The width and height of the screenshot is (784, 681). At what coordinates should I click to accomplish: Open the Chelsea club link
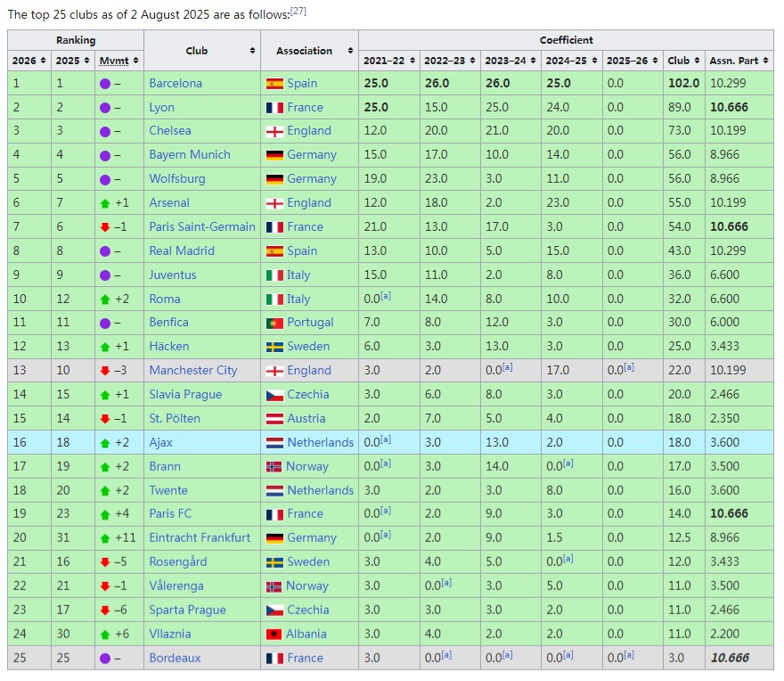[170, 131]
